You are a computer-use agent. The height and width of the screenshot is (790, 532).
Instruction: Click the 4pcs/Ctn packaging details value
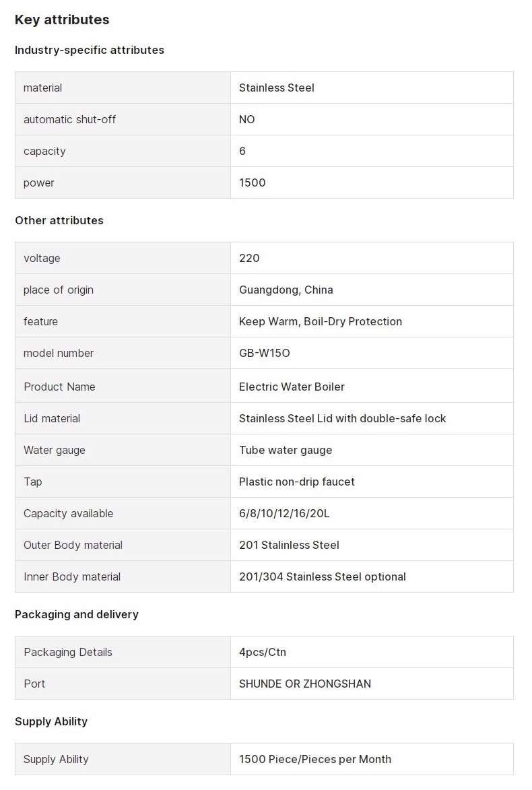[263, 652]
